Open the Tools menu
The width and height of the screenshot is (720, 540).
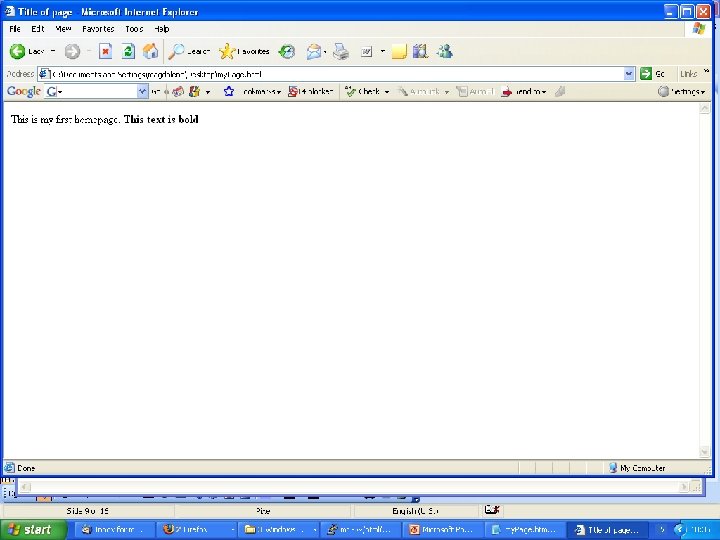pos(134,29)
